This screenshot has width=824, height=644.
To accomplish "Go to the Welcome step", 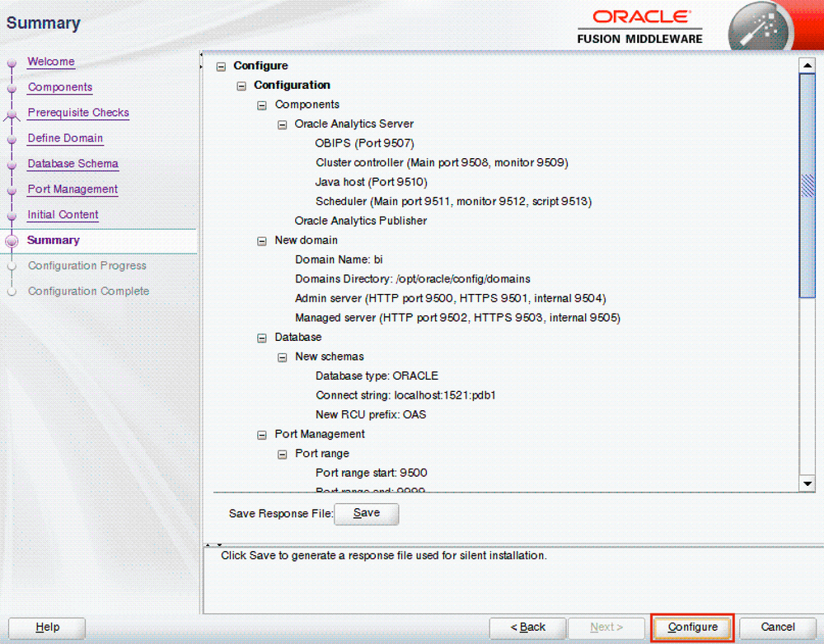I will tap(51, 62).
